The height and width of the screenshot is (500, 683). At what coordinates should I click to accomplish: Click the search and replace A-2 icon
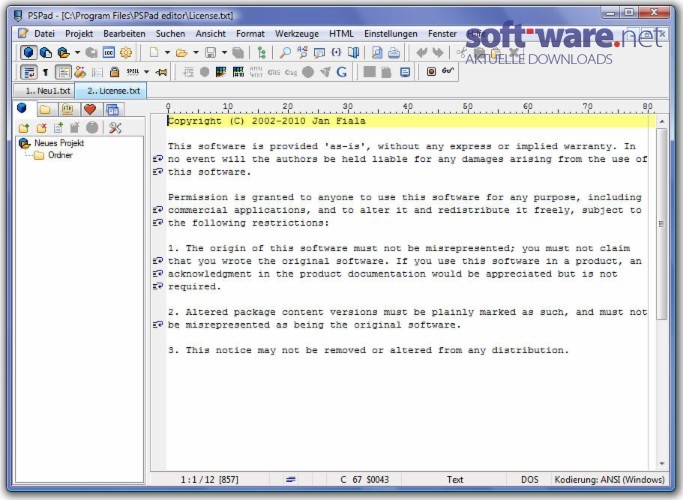[x=302, y=53]
